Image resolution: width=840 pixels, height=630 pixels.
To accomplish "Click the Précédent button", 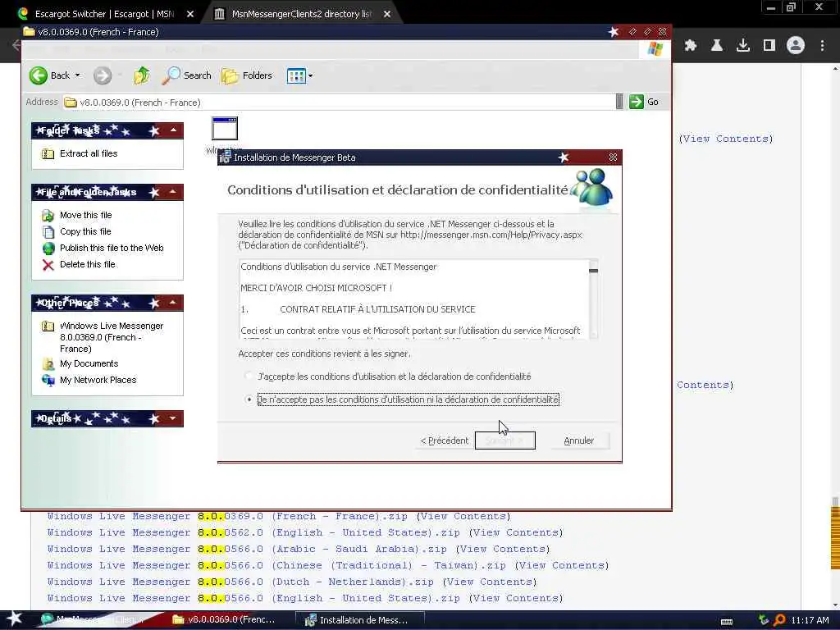I will [444, 441].
